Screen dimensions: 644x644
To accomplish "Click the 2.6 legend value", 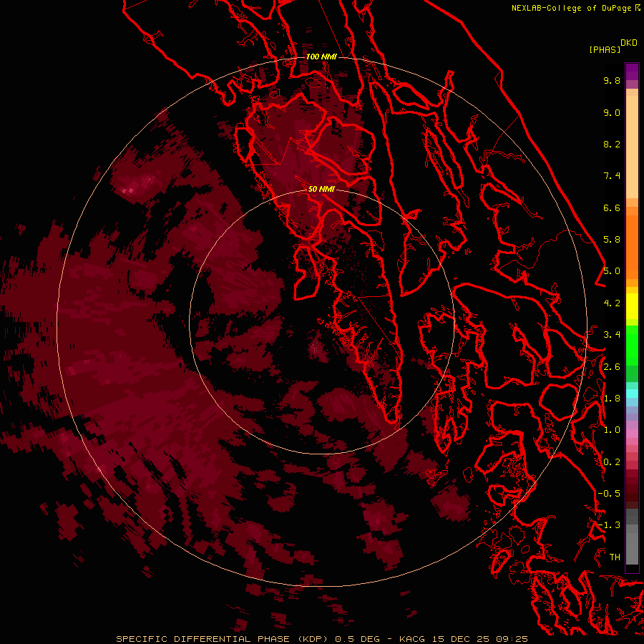I will coord(612,367).
